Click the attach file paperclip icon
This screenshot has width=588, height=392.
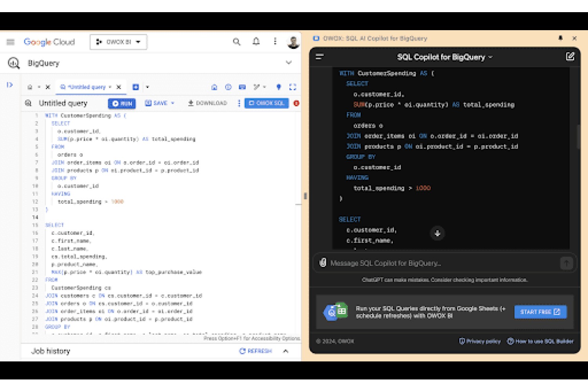coord(323,263)
